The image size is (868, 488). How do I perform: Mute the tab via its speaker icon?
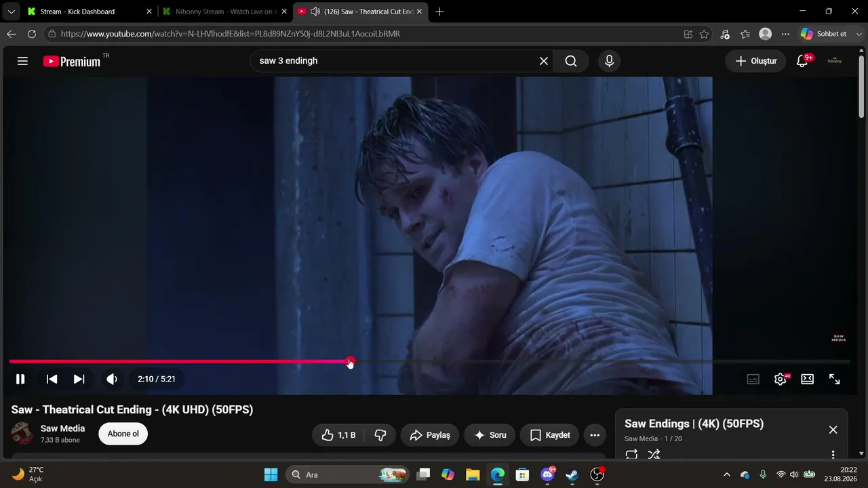315,12
